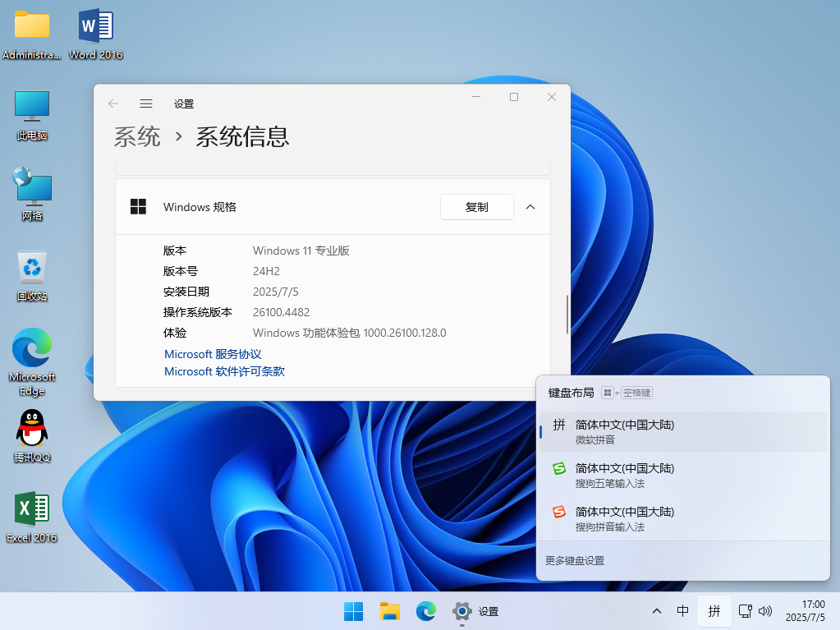Select 搜狗拼音输入法 keyboard layout
Image resolution: width=840 pixels, height=630 pixels.
click(682, 518)
